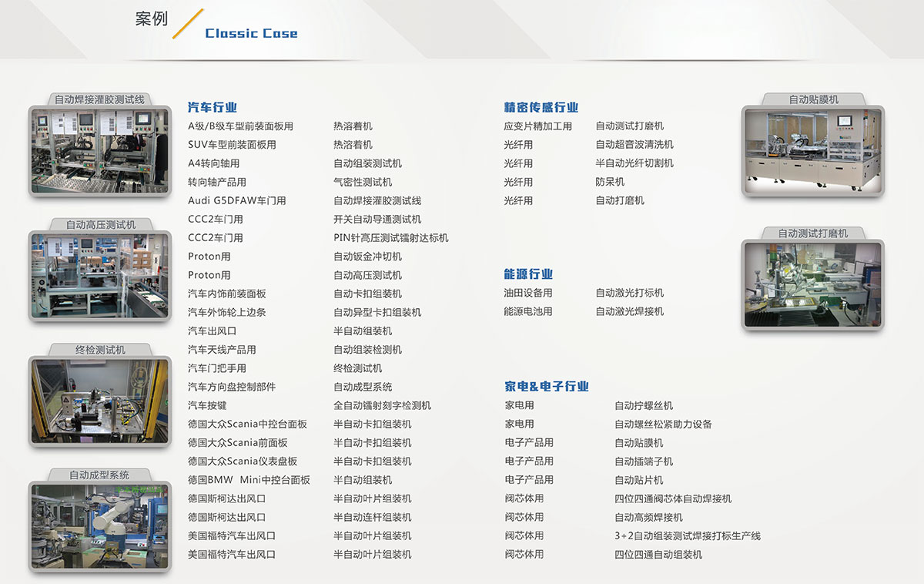The height and width of the screenshot is (584, 924).
Task: Click the 半自动光纤切割机 entry
Action: pos(634,163)
